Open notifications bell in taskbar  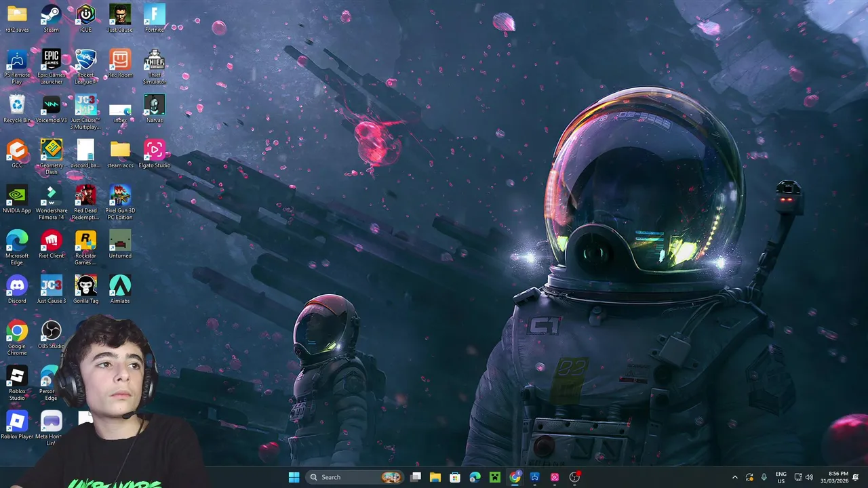coord(856,477)
